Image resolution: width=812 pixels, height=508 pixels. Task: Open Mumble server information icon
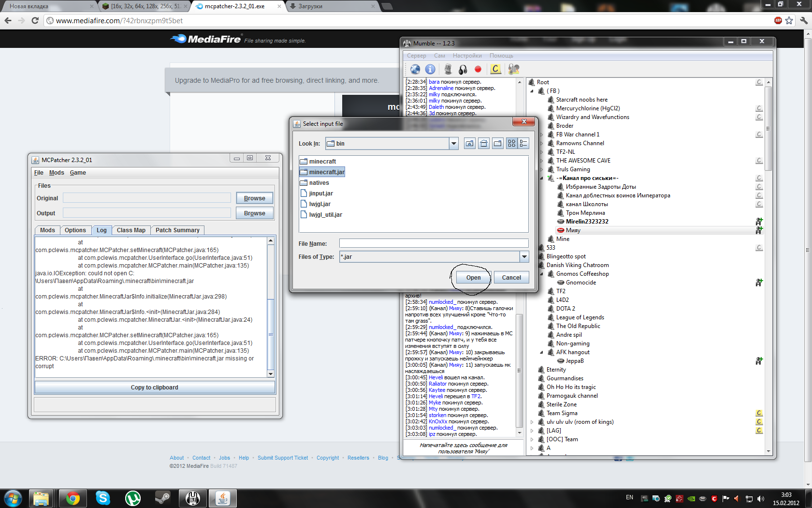430,69
